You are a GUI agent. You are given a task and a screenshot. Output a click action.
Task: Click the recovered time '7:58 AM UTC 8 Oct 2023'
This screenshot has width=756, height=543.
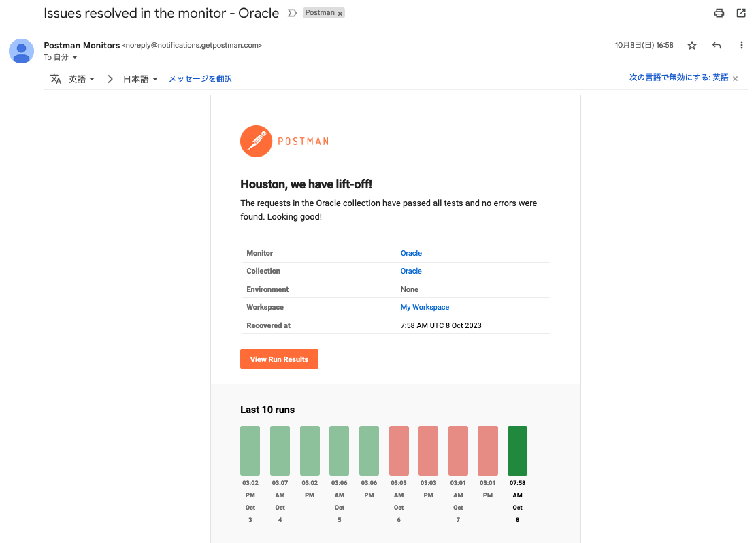point(441,325)
